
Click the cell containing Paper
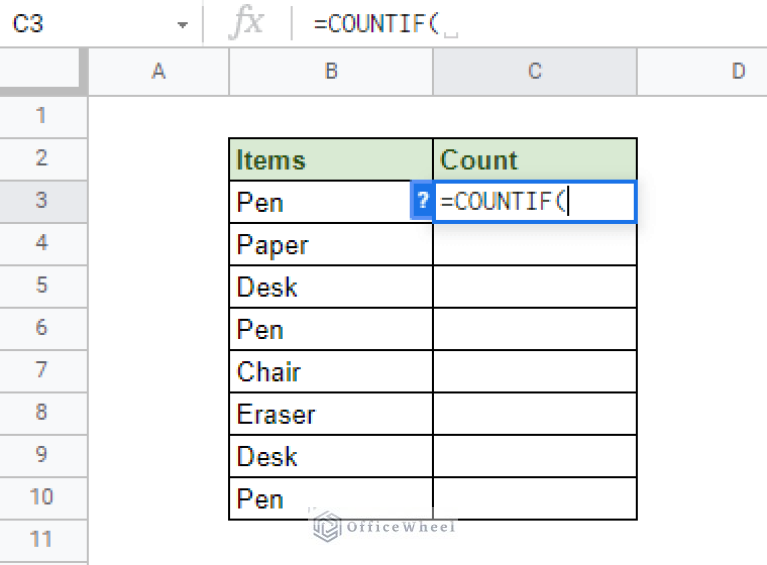[x=331, y=245]
